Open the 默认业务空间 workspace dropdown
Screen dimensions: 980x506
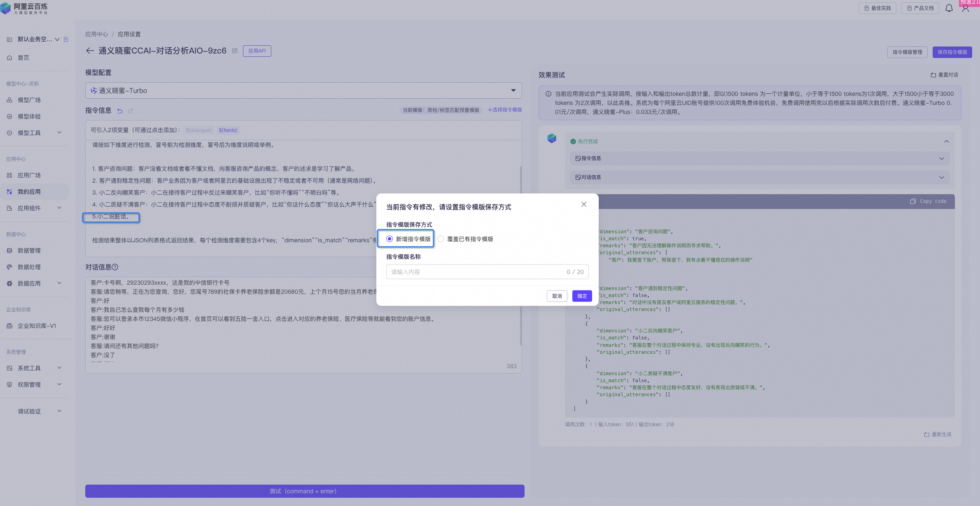pyautogui.click(x=57, y=39)
